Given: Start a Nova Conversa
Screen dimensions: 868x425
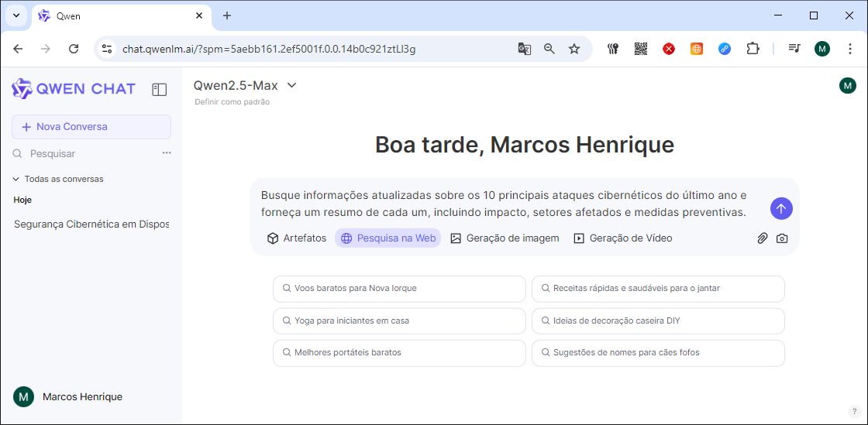Looking at the screenshot, I should click(91, 126).
